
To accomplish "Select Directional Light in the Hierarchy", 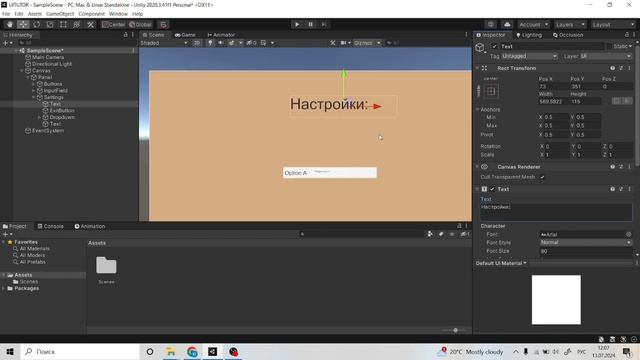I will point(52,64).
